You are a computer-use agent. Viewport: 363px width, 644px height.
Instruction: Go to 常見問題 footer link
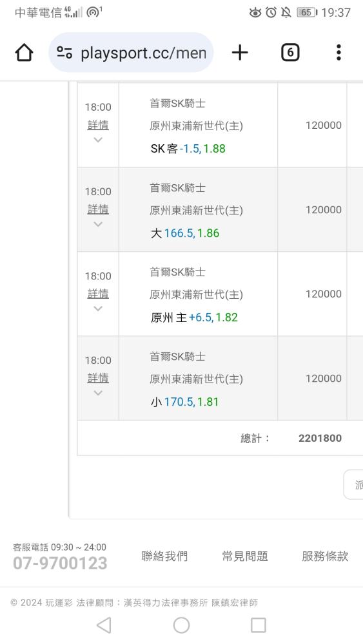[245, 556]
